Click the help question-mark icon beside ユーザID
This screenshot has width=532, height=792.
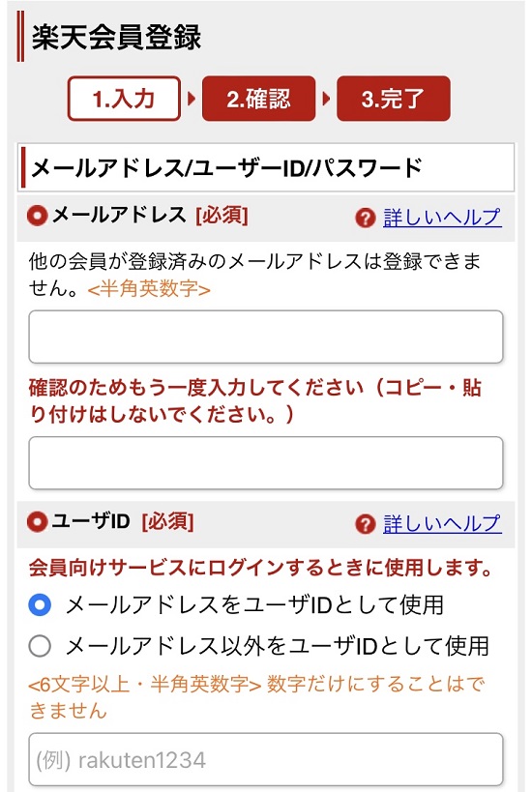[366, 524]
